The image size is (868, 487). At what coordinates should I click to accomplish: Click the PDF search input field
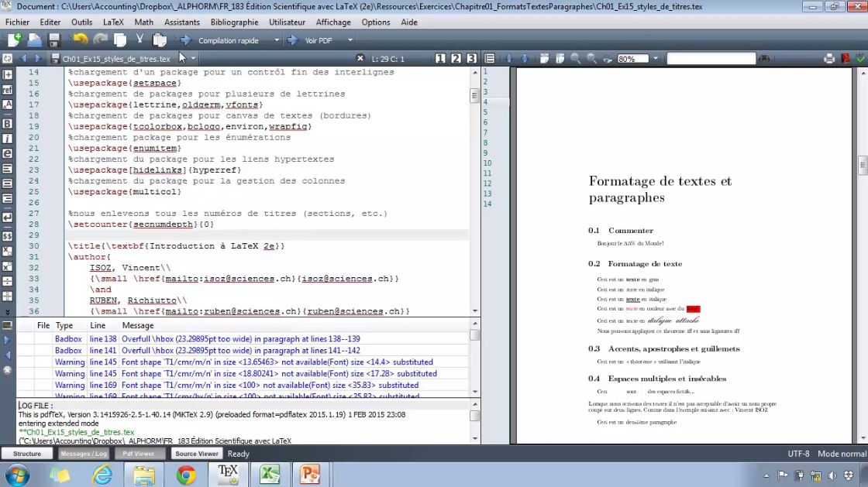(711, 59)
